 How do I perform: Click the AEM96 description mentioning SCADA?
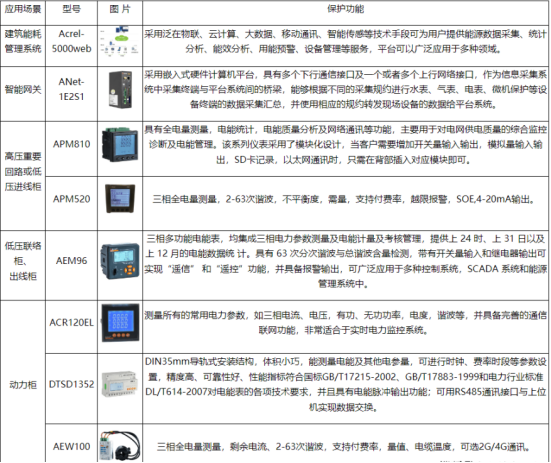[x=345, y=261]
